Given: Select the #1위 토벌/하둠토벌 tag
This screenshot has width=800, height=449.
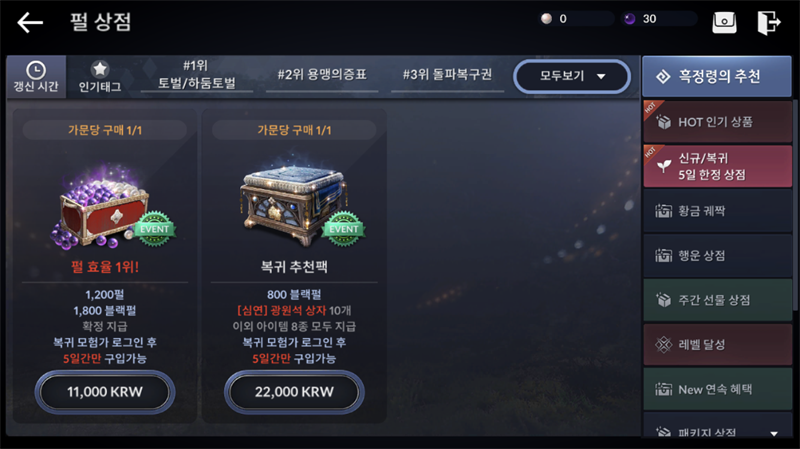Looking at the screenshot, I should click(x=196, y=74).
